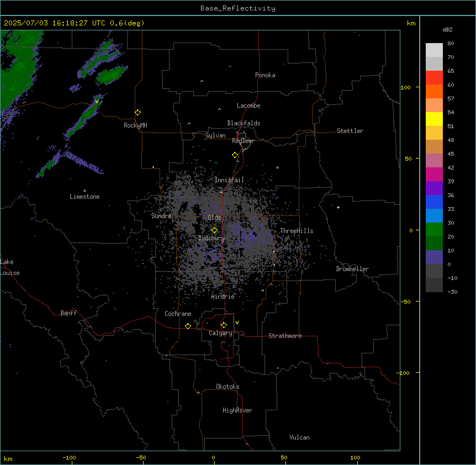Click the Sundre label
The width and height of the screenshot is (476, 465).
point(161,216)
